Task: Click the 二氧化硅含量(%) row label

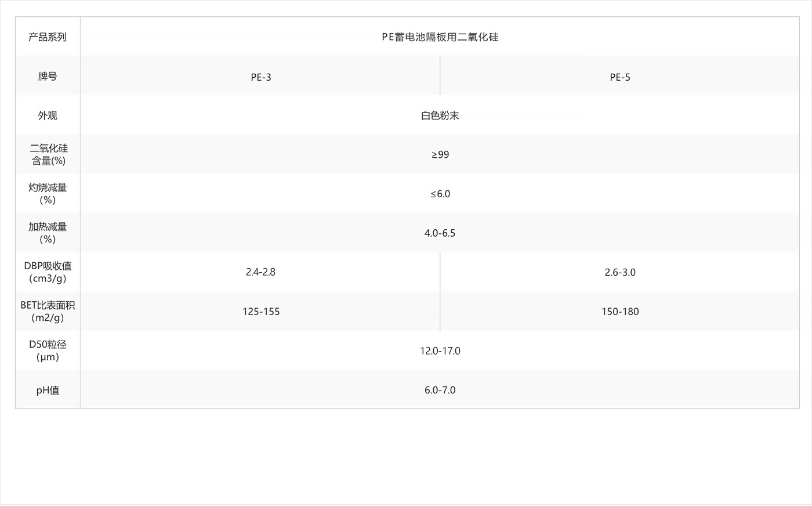Action: click(48, 154)
